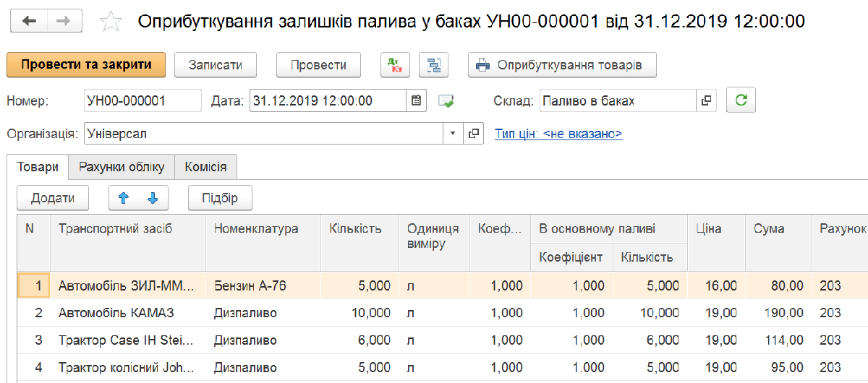
Task: Click the sum cell 114,00
Action: click(778, 340)
